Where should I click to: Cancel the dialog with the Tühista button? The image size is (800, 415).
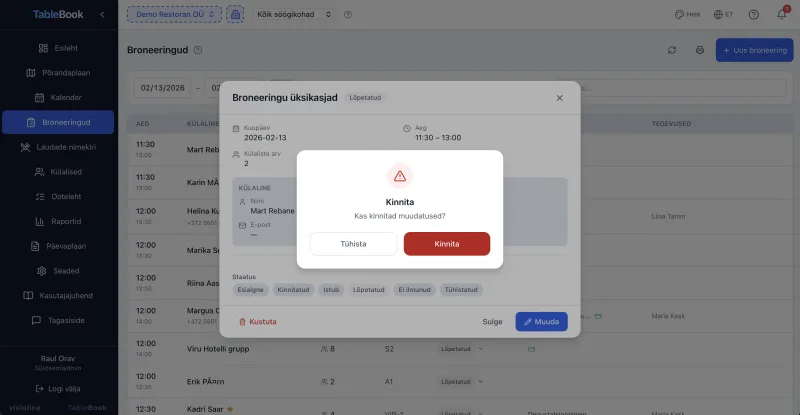pos(353,244)
